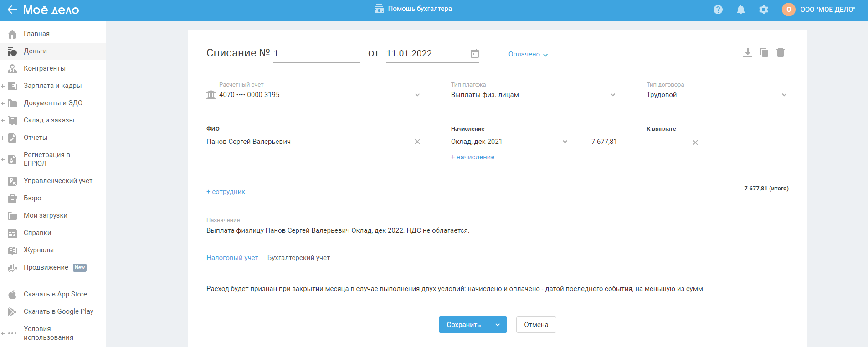Add another accrual with + начисление
The image size is (868, 347).
[473, 157]
